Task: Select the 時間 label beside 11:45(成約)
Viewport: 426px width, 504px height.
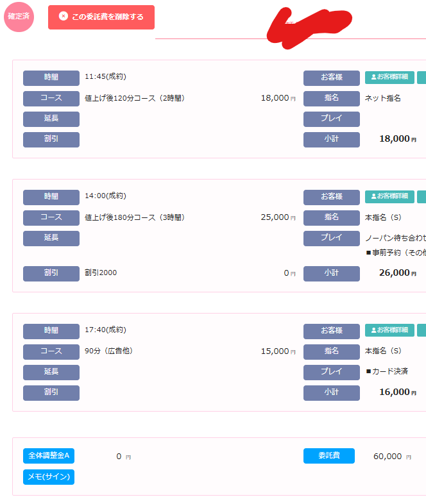Action: [51, 78]
